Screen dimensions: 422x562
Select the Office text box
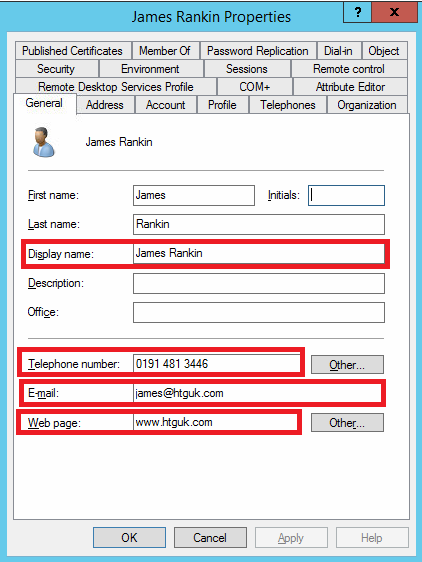(259, 313)
